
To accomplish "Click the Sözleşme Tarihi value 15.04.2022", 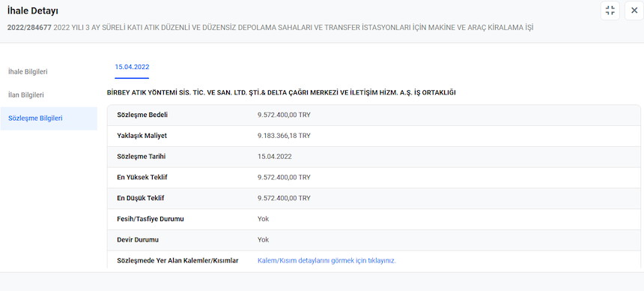I will [275, 157].
